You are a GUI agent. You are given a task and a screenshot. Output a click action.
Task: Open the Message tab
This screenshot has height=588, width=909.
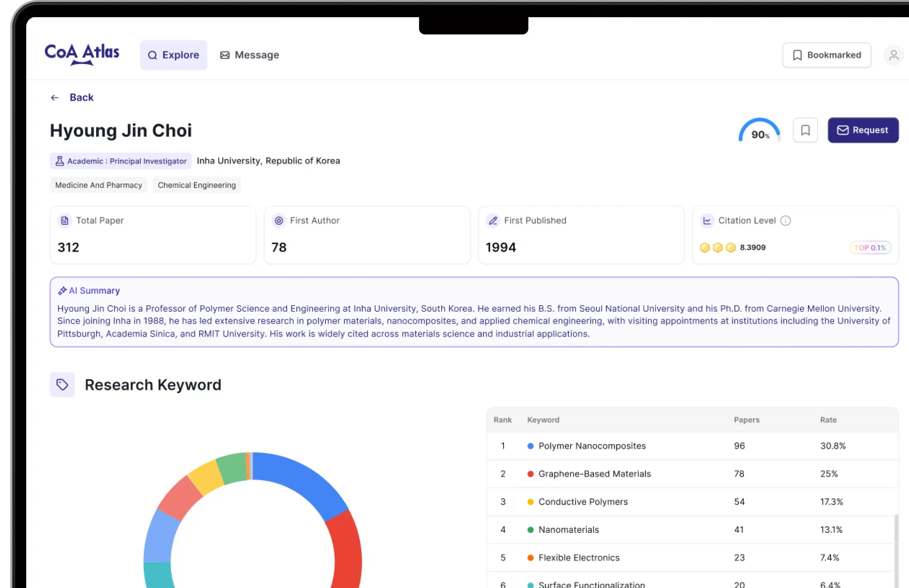[x=249, y=55]
